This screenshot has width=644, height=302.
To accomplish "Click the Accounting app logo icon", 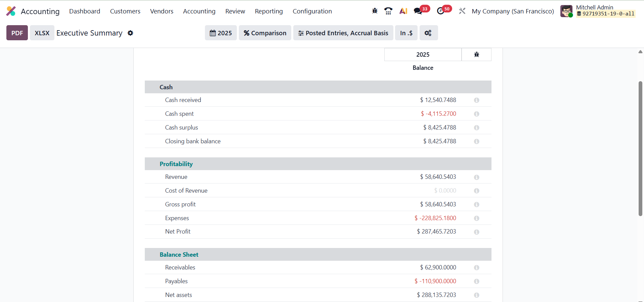I will 11,11.
